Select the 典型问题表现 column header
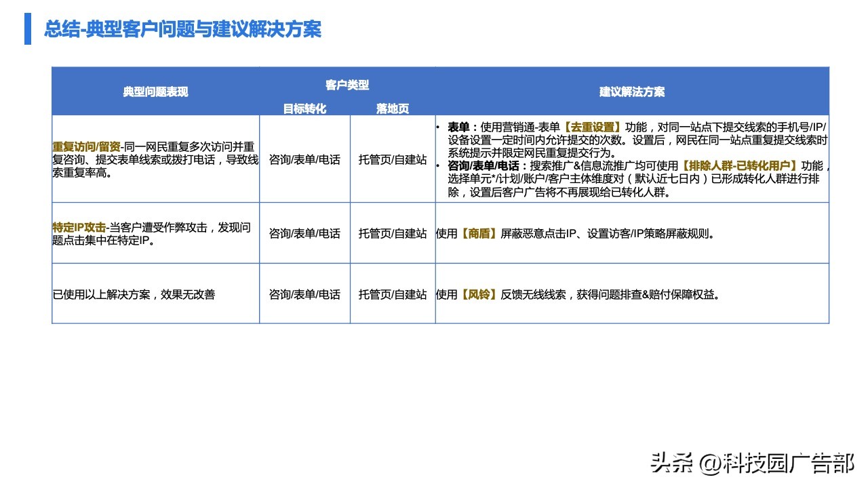Screen dimensions: 868x488 click(155, 92)
